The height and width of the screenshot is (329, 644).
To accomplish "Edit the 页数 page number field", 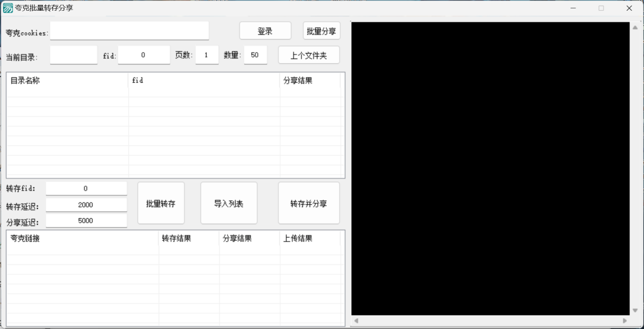I will [x=207, y=55].
